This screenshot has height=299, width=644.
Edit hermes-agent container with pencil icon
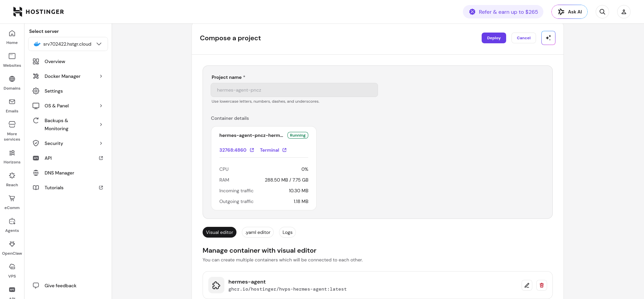(527, 285)
